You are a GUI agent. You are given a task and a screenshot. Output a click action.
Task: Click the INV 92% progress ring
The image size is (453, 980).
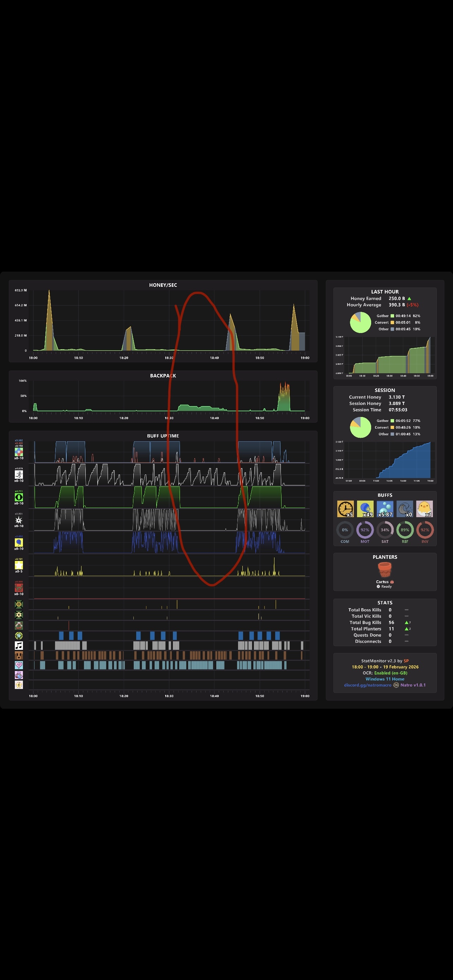[x=425, y=530]
